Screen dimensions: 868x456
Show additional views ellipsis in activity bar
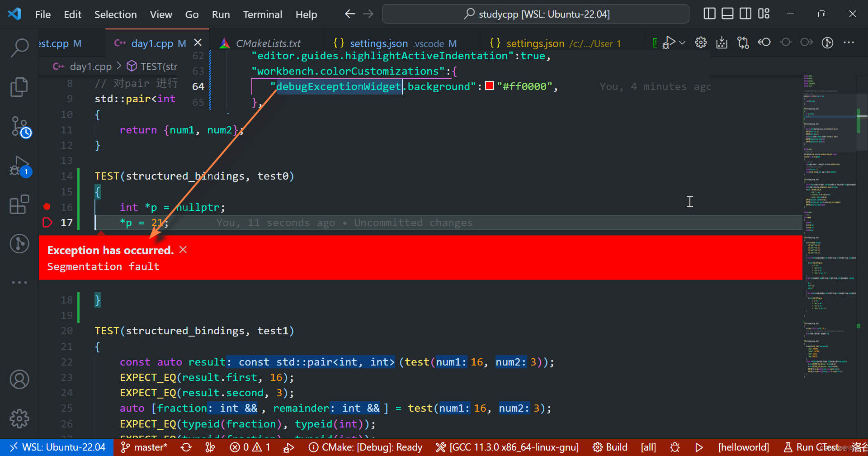point(19,282)
